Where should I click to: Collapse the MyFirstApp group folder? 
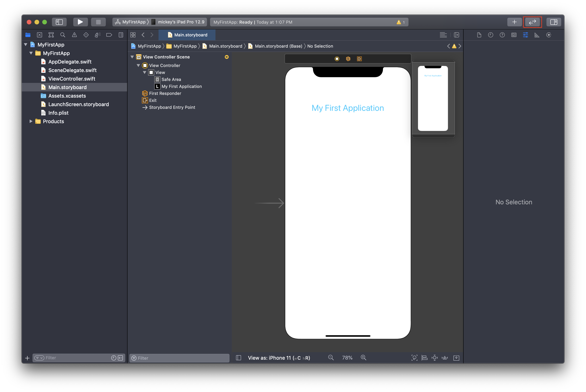click(x=31, y=53)
